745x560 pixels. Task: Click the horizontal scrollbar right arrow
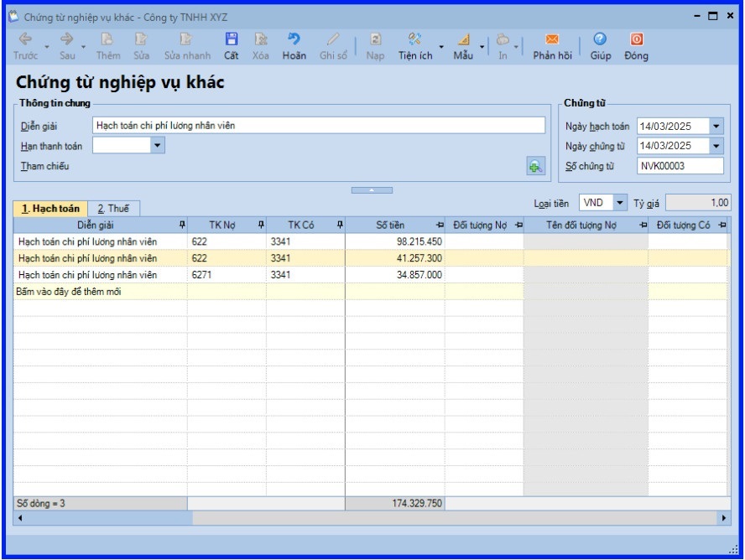click(x=724, y=518)
